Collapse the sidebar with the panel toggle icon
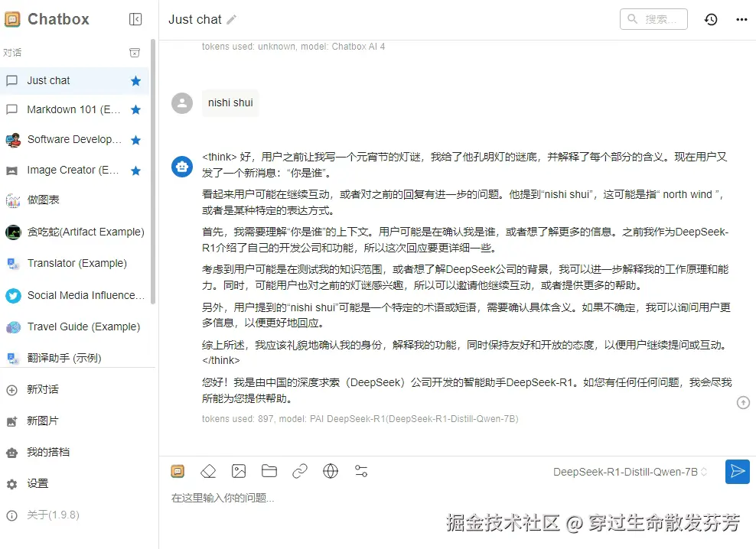 click(x=135, y=19)
